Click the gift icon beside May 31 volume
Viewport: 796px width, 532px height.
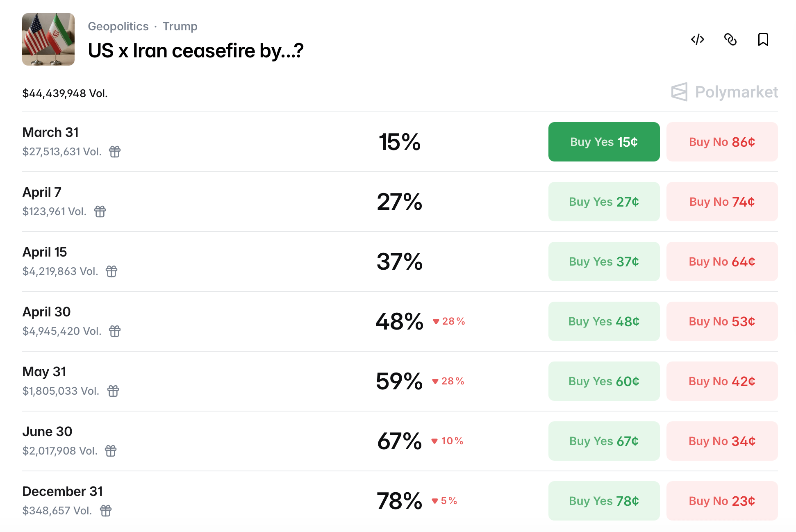click(113, 391)
